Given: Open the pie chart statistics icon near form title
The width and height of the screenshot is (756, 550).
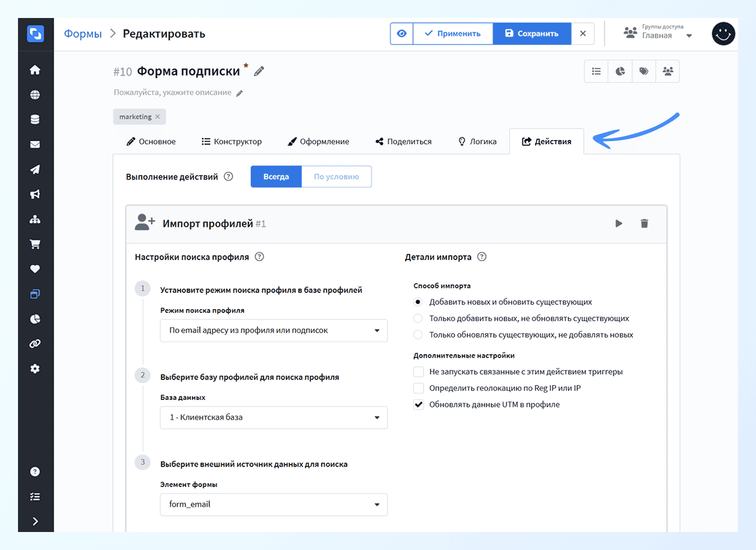Looking at the screenshot, I should coord(620,71).
